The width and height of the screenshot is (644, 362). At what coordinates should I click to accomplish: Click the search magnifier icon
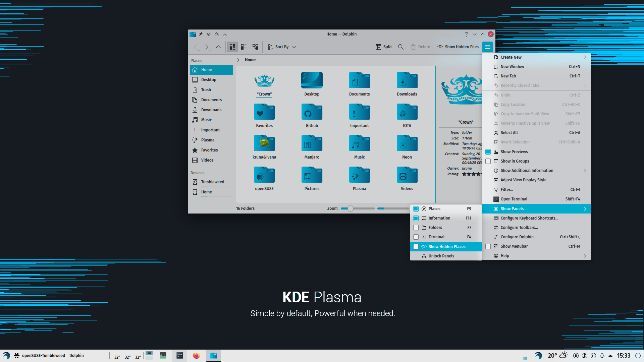(400, 47)
